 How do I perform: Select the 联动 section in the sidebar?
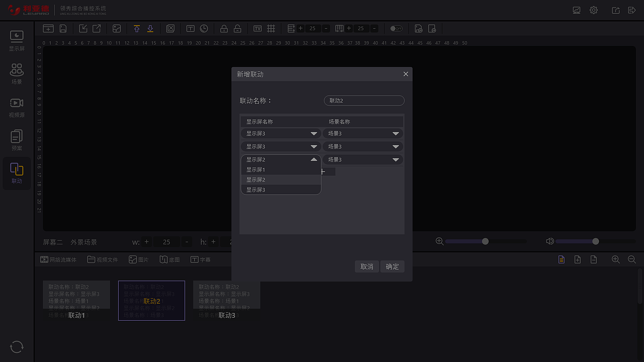(x=17, y=173)
